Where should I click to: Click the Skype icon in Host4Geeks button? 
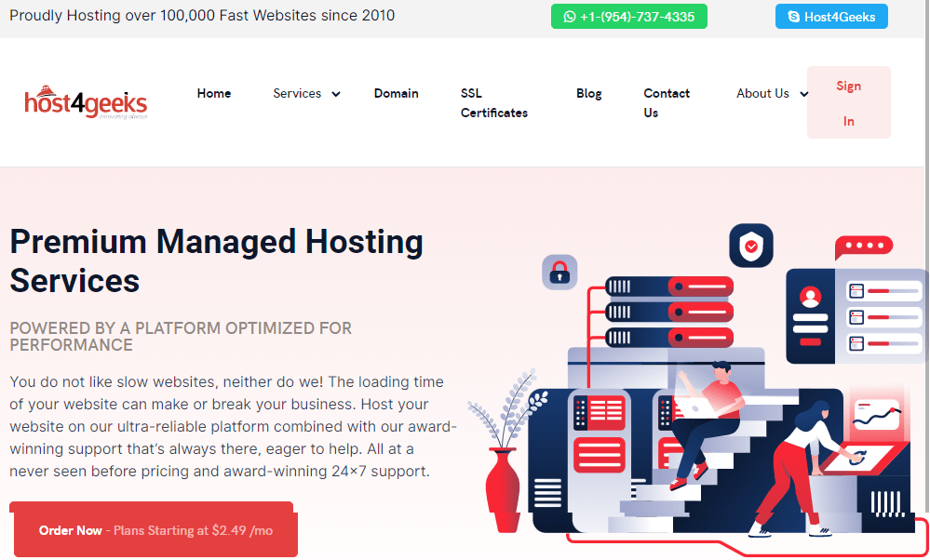[x=793, y=17]
